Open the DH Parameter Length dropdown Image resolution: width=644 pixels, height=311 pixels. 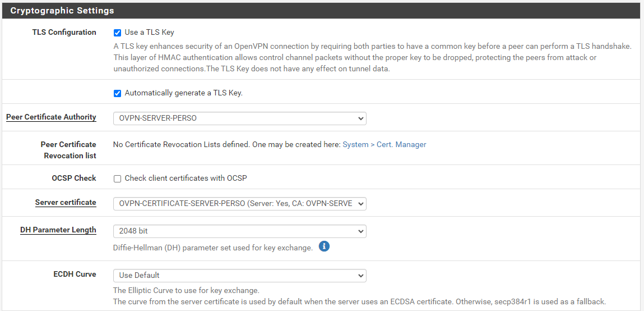coord(239,231)
